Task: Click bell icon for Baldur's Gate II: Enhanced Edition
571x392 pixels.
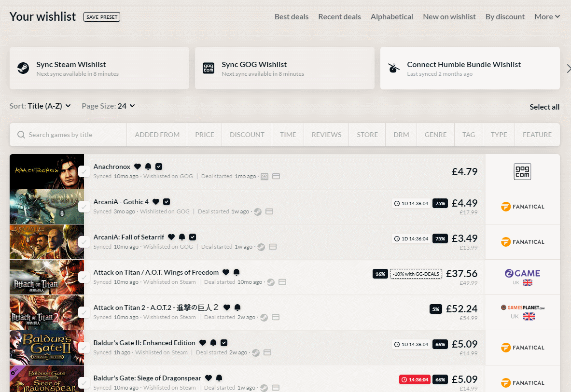Action: [x=213, y=343]
